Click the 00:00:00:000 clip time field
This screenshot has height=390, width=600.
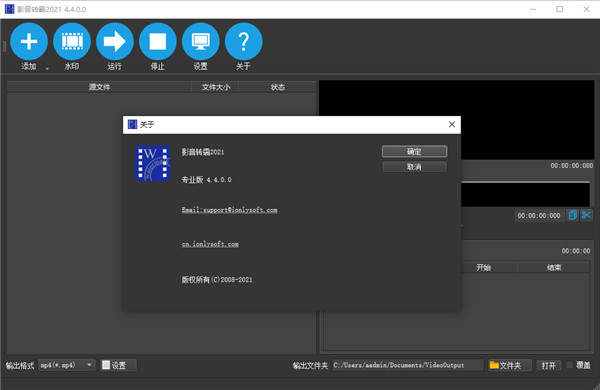click(539, 216)
